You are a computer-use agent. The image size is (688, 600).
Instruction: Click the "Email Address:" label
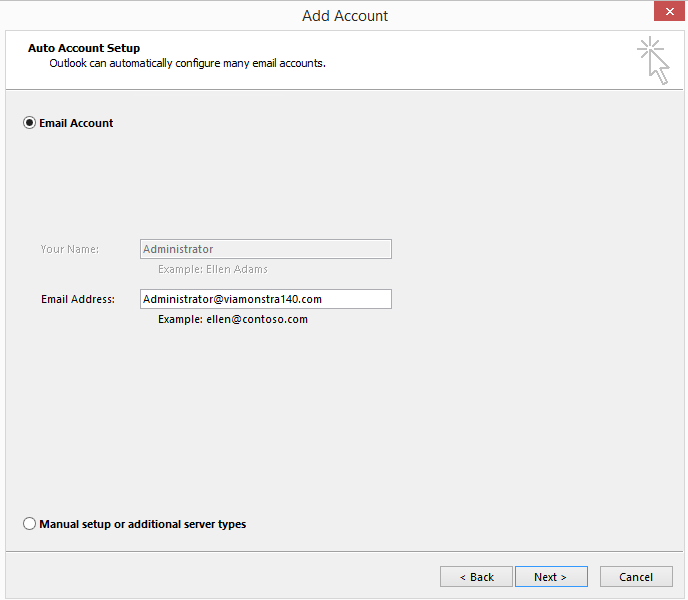tap(78, 299)
